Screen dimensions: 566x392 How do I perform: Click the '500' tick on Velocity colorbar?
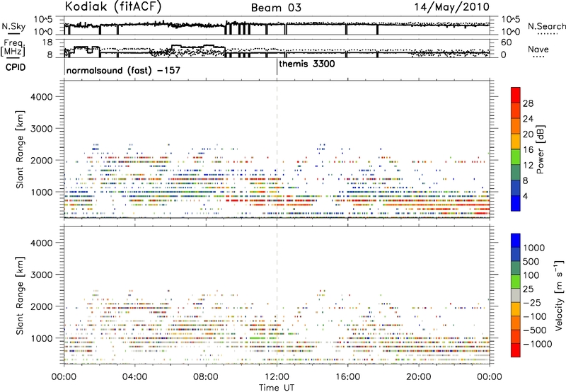click(531, 261)
